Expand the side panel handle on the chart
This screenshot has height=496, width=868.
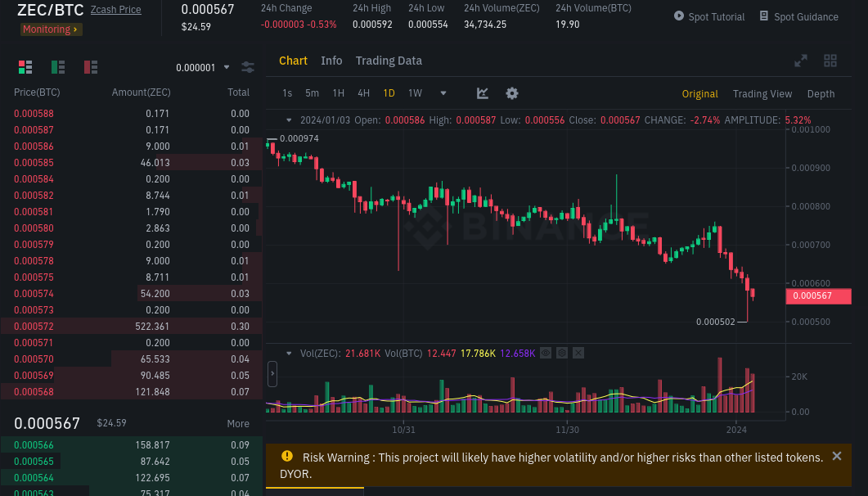click(x=272, y=374)
